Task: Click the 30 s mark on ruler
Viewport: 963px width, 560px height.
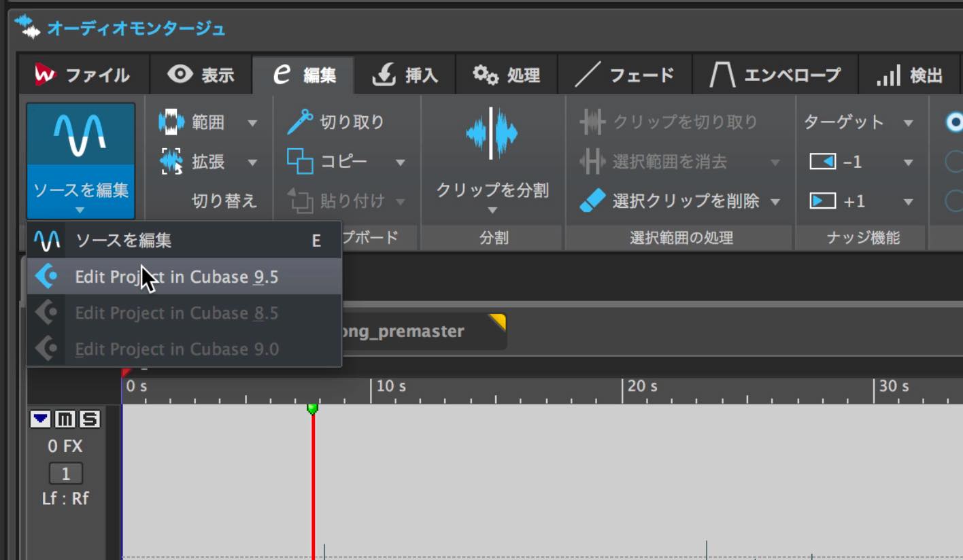Action: click(x=894, y=386)
